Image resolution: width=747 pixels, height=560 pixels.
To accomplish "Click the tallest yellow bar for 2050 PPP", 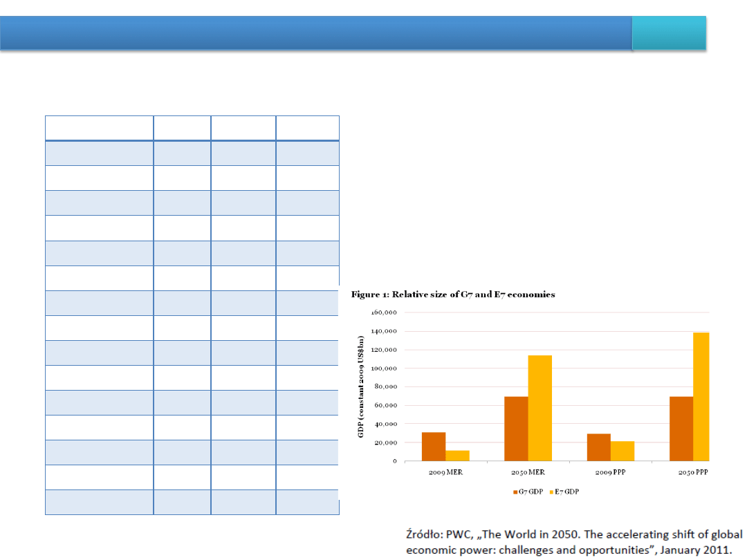I will tap(701, 396).
